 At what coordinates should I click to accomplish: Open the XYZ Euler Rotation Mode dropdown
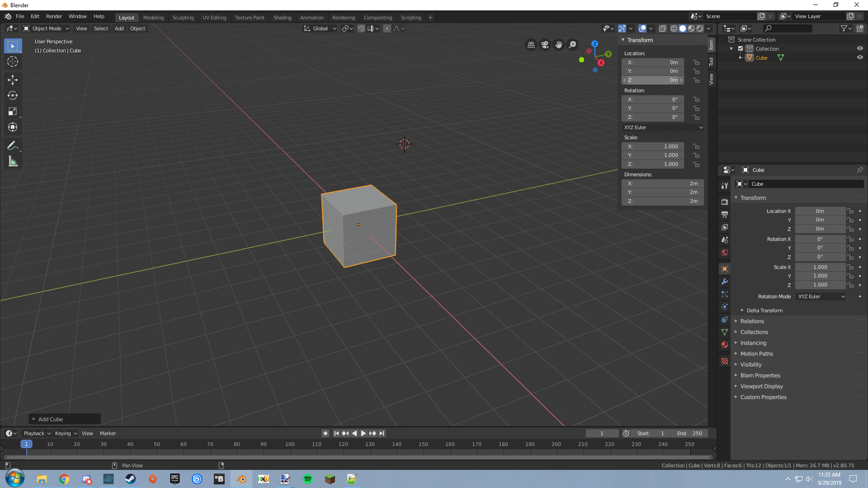821,296
